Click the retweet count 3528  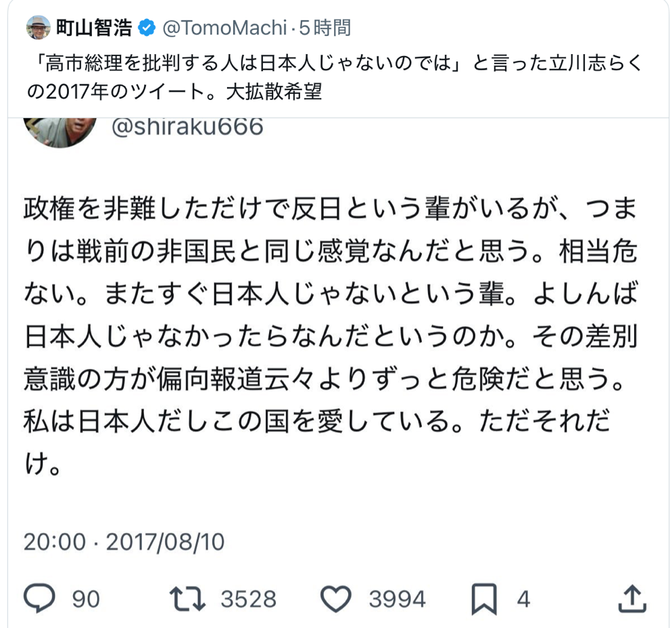click(249, 599)
